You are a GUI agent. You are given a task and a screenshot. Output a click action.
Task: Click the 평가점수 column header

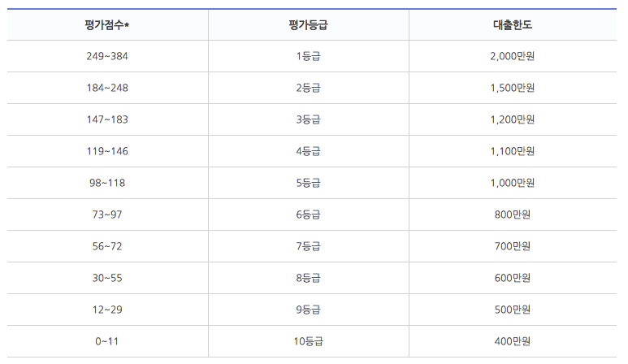[x=107, y=25]
